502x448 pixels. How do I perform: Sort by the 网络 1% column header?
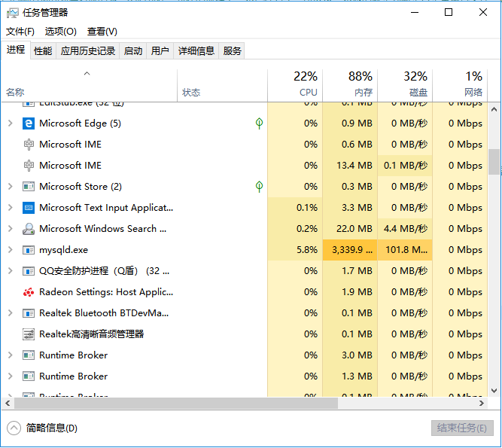pos(460,86)
